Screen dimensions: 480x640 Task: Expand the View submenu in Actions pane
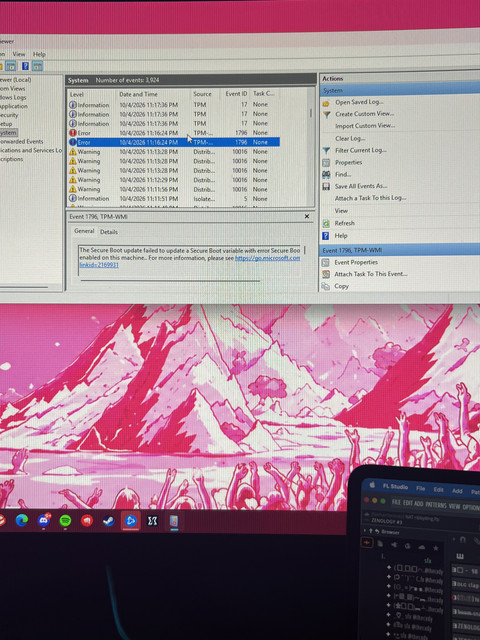(x=341, y=211)
